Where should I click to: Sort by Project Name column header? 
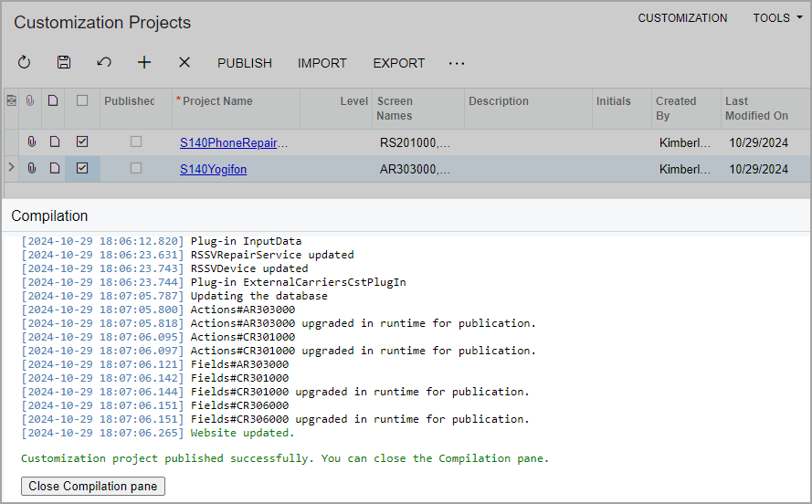pyautogui.click(x=217, y=101)
